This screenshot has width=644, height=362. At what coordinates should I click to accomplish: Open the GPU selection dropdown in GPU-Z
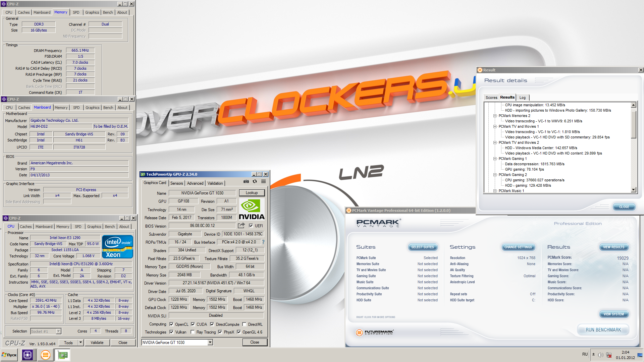(210, 342)
